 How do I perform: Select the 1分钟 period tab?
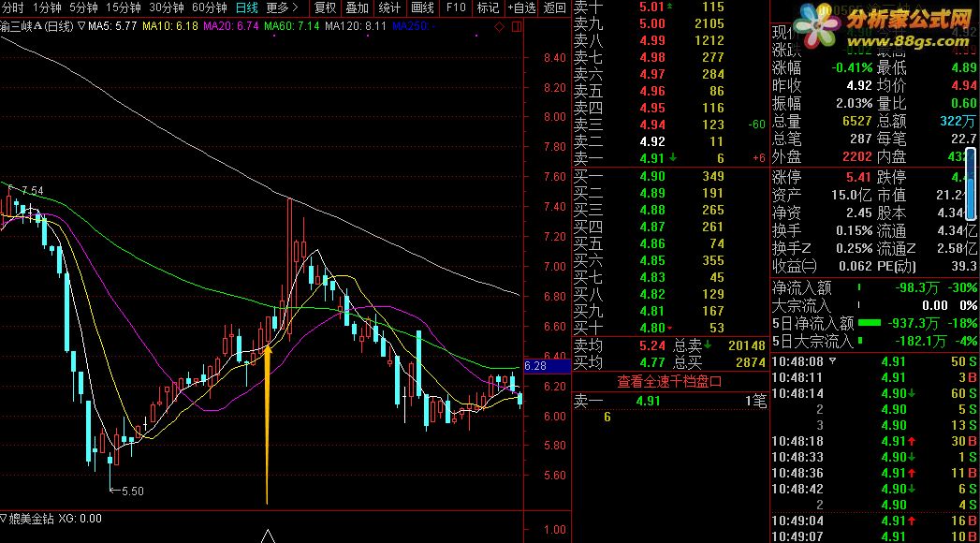tap(47, 7)
